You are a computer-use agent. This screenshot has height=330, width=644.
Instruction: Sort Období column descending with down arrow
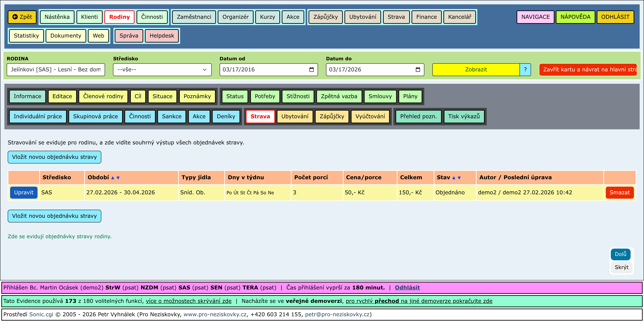click(118, 178)
